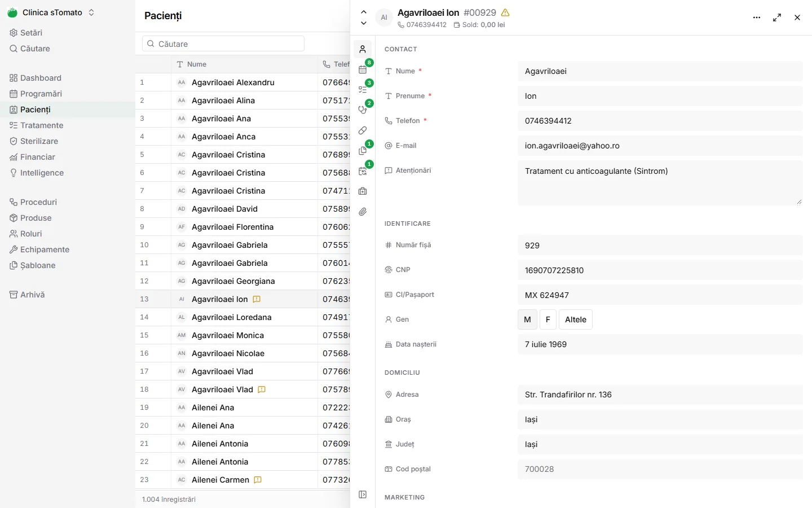This screenshot has height=508, width=812.
Task: Open the paperclip attachments icon
Action: point(363,212)
